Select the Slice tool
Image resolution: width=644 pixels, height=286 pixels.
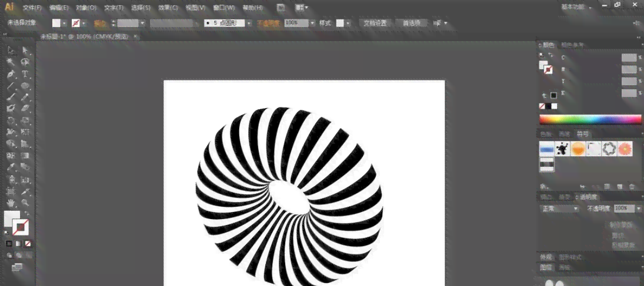point(25,191)
